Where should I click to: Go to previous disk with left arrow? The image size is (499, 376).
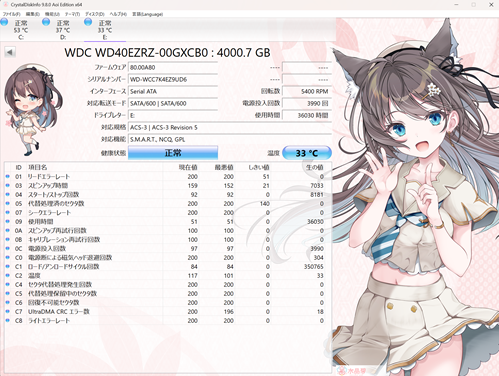(10, 52)
